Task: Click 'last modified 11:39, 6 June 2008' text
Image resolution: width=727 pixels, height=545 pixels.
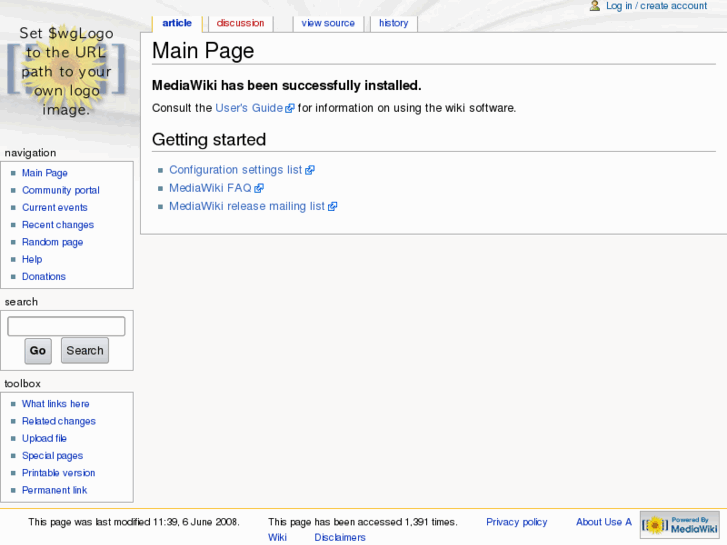Action: coord(166,522)
